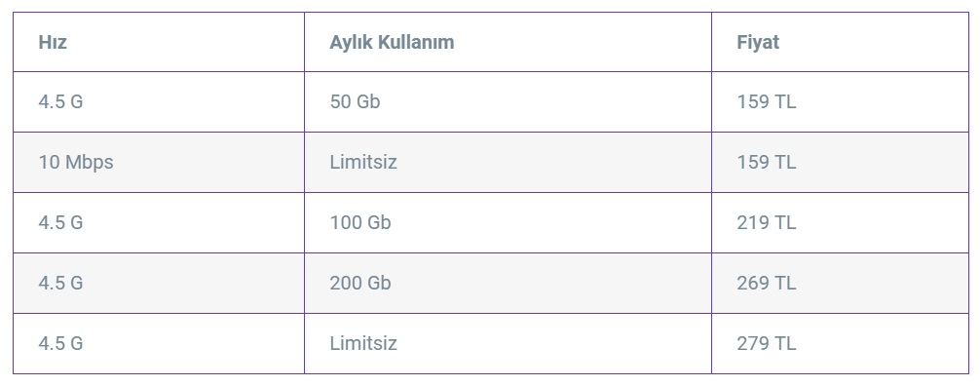Select Limitsiz in the 10 Mbps row
The image size is (980, 386).
point(363,162)
